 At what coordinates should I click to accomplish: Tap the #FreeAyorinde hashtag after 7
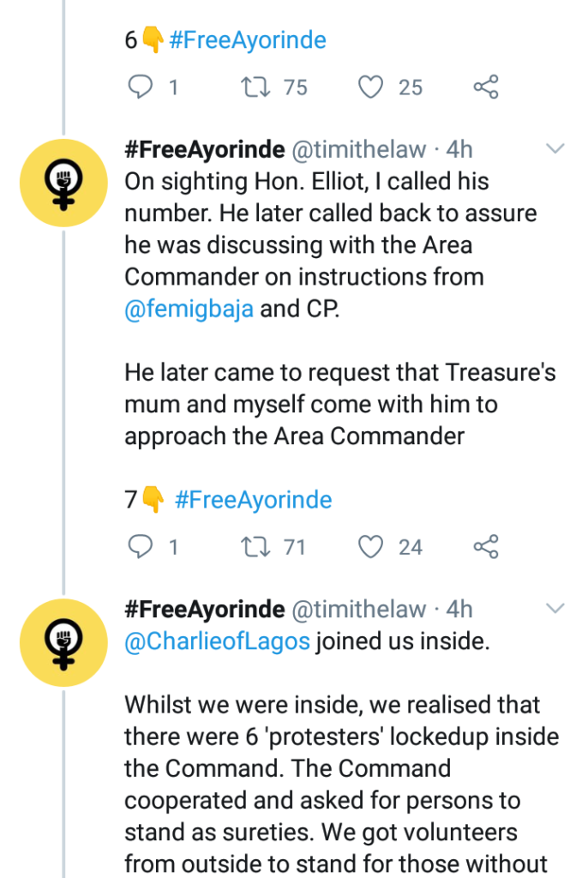253,499
